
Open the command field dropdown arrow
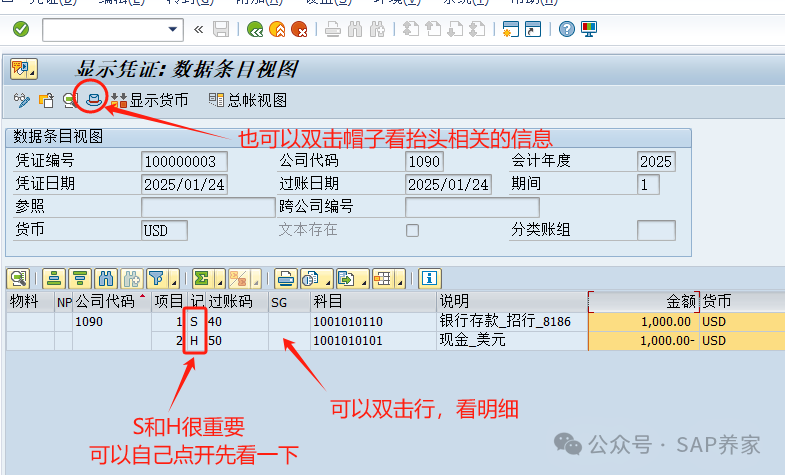173,30
